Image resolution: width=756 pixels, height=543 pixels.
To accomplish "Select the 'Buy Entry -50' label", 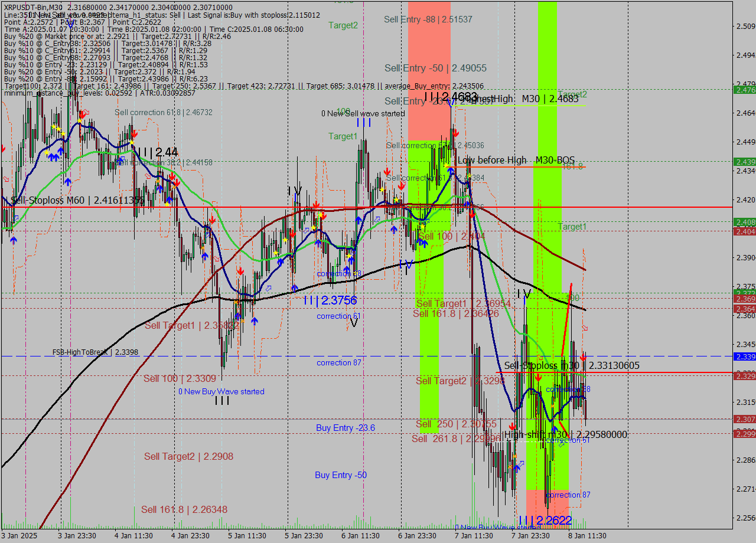I will [341, 475].
